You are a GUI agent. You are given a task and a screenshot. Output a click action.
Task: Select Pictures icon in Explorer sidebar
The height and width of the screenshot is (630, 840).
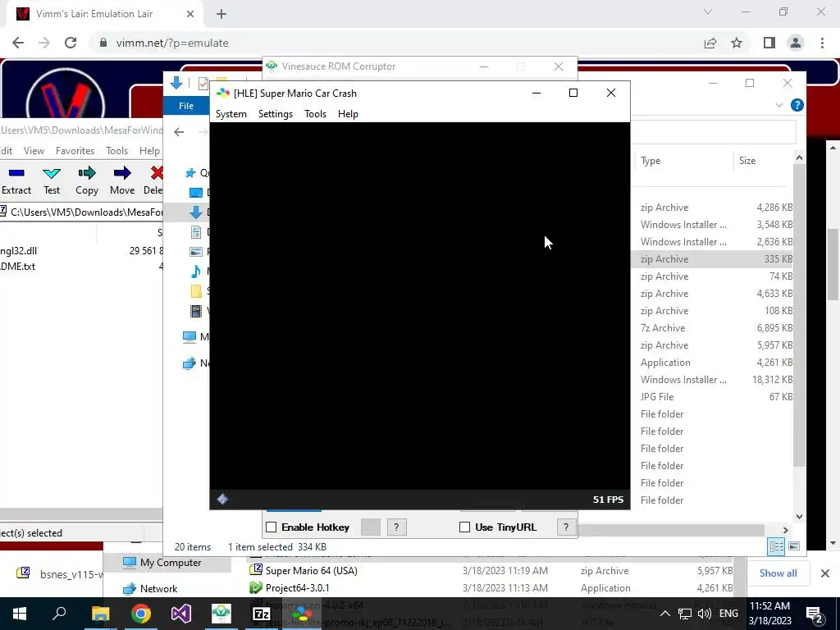click(x=196, y=251)
